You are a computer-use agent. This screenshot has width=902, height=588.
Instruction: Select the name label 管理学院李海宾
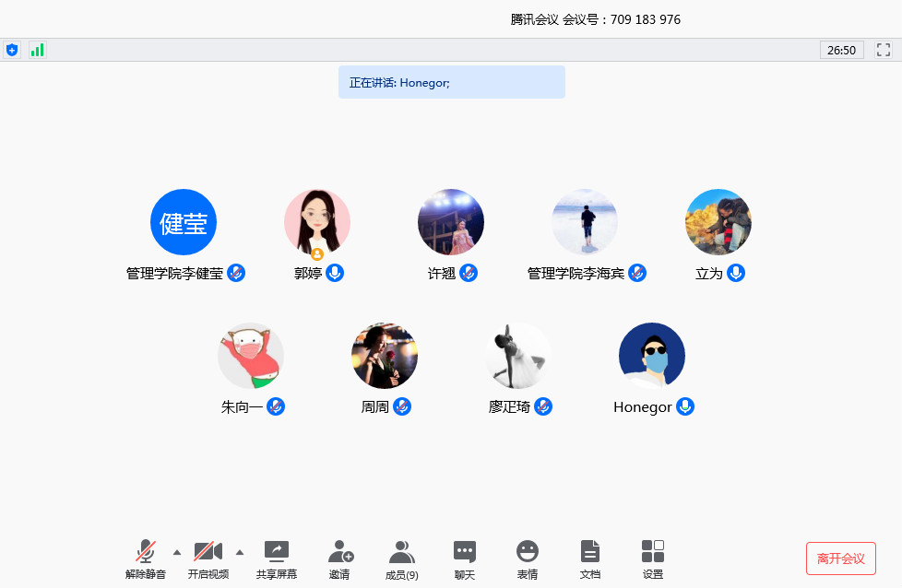[x=576, y=274]
